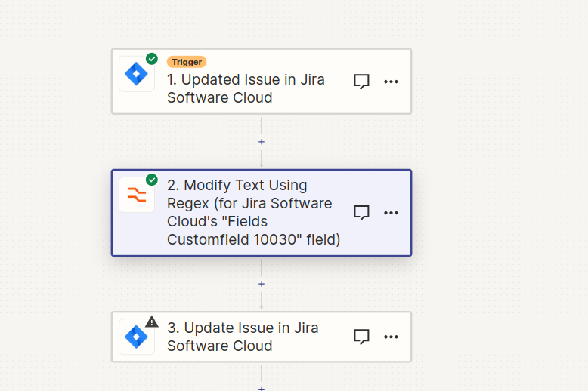Add a step between steps 2 and 3
Viewport: 588px width, 391px height.
coord(262,284)
